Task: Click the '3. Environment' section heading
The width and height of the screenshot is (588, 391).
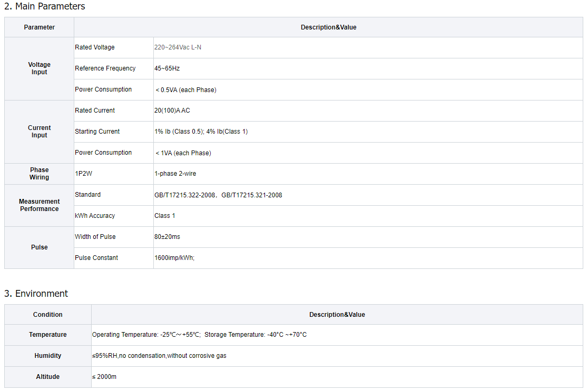Action: pos(36,294)
